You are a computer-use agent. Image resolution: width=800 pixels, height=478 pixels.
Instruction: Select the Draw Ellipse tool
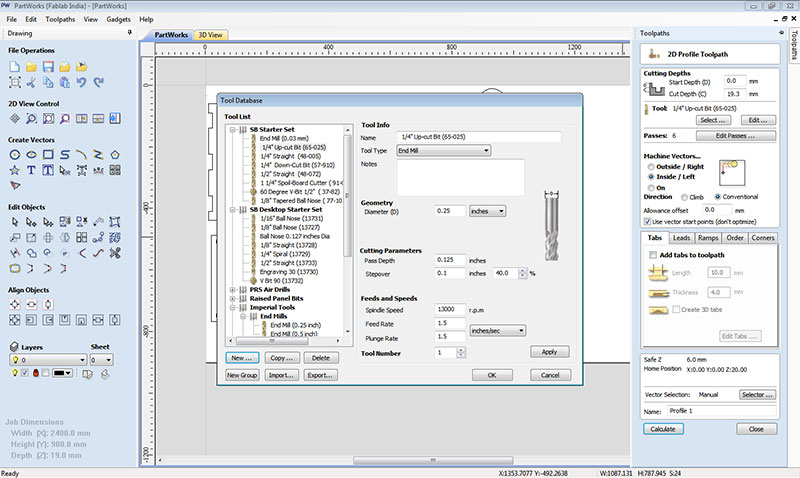[31, 155]
